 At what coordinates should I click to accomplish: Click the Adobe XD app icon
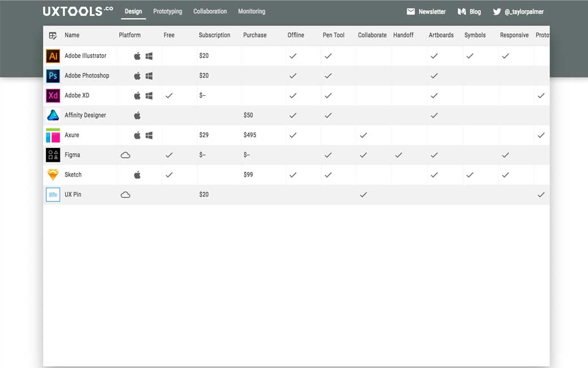pos(53,96)
